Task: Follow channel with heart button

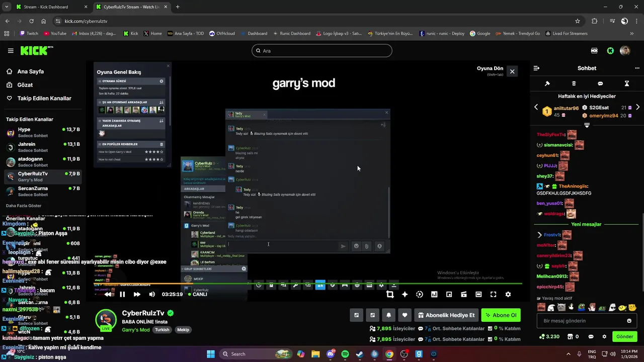Action: [405, 315]
